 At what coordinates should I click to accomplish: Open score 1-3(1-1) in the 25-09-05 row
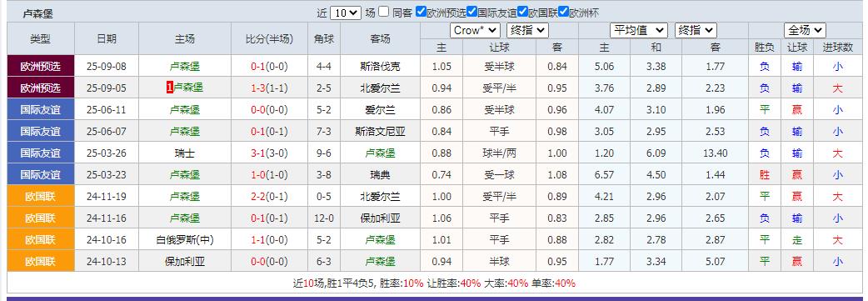point(269,88)
